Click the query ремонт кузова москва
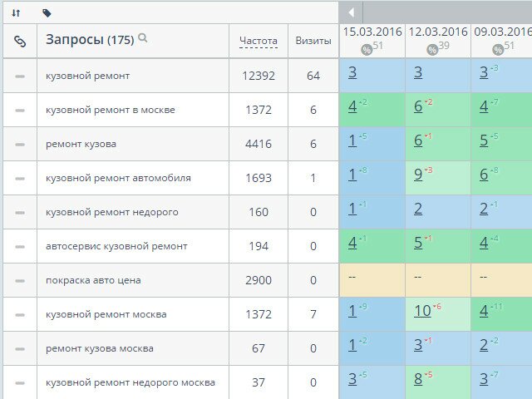The height and width of the screenshot is (399, 532). [x=100, y=349]
